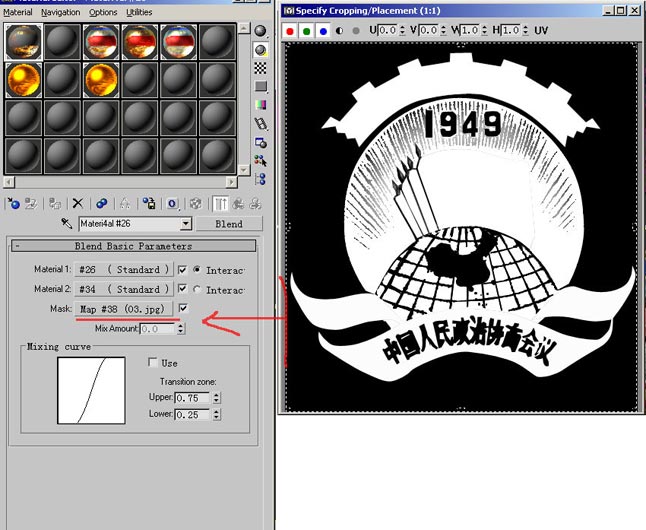Screen dimensions: 646x530
Task: Click the U value field
Action: tap(388, 30)
